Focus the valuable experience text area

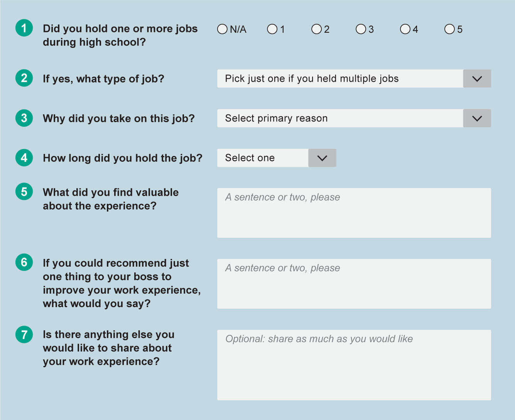click(354, 213)
